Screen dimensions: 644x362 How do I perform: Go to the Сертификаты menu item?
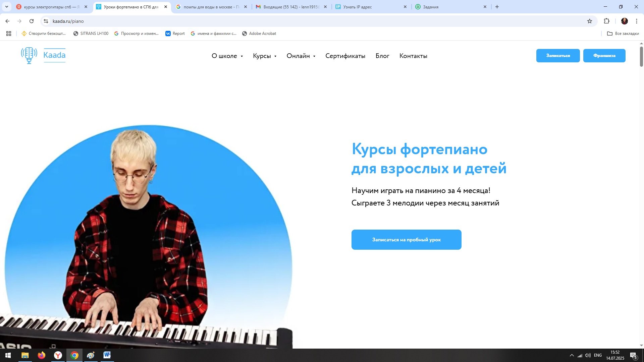pos(345,56)
